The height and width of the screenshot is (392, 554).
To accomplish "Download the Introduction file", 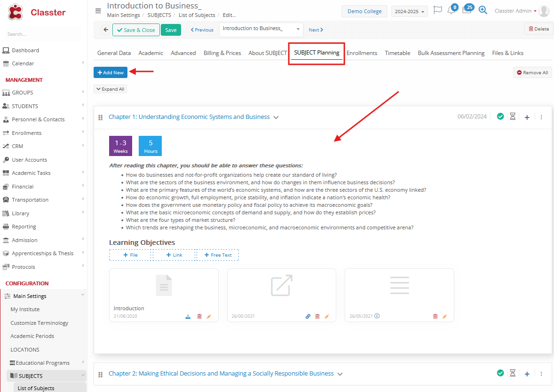I will pyautogui.click(x=188, y=316).
